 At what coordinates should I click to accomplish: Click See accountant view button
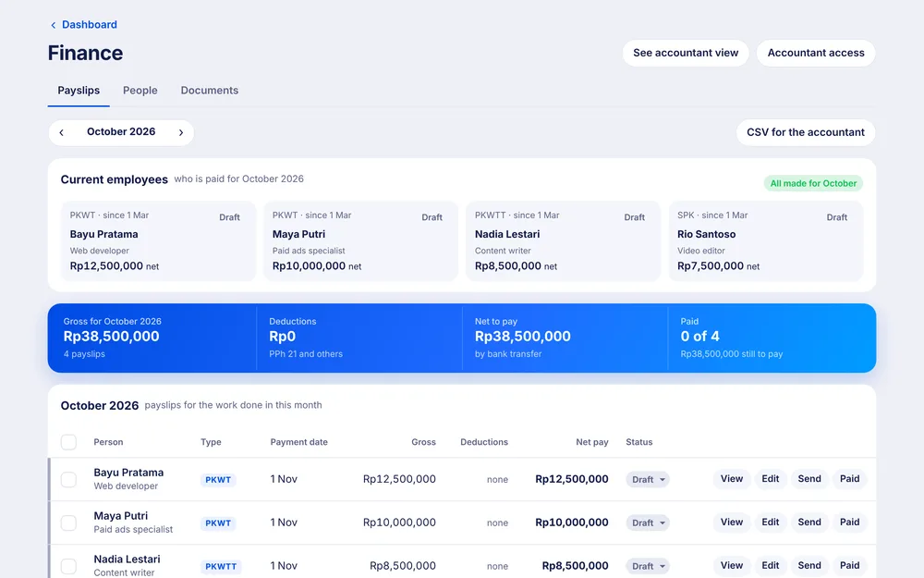[686, 53]
